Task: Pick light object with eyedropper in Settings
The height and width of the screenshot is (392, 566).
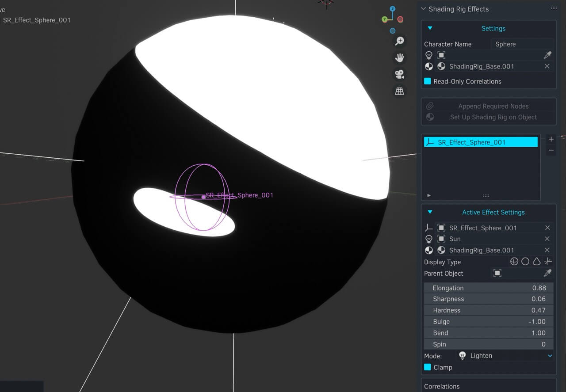Action: click(547, 55)
